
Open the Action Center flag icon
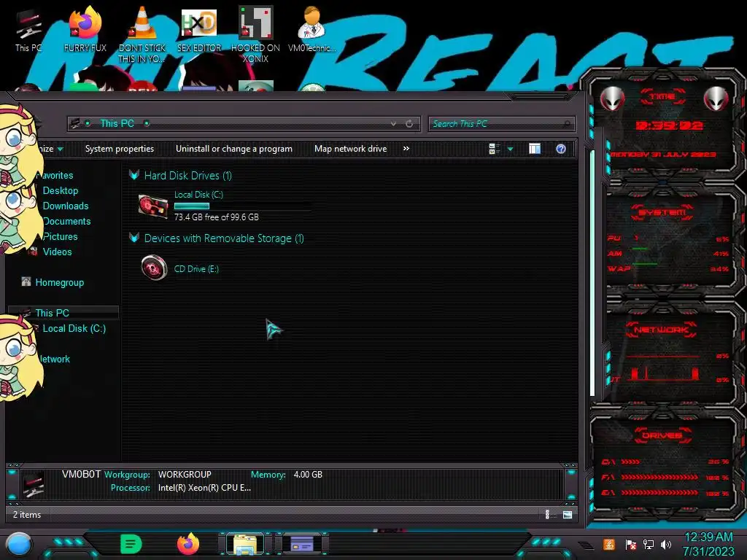click(630, 544)
